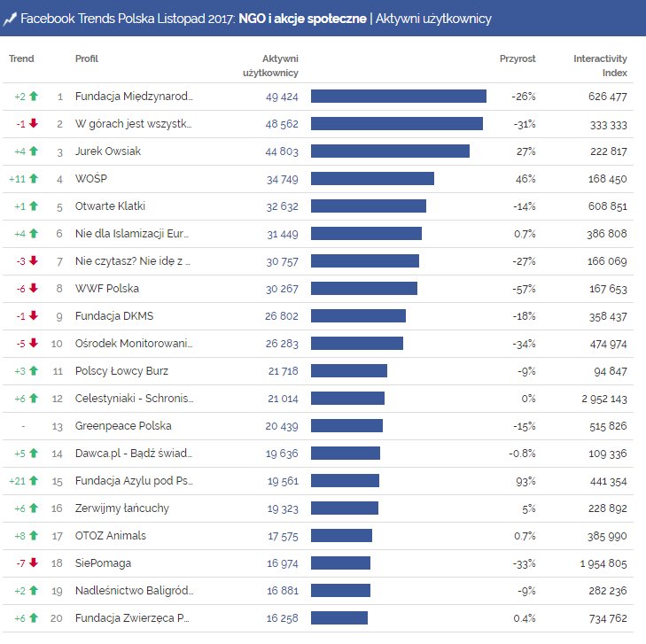The height and width of the screenshot is (644, 646).
Task: Sort table by Aktywni użytkownicy header
Action: pos(270,66)
